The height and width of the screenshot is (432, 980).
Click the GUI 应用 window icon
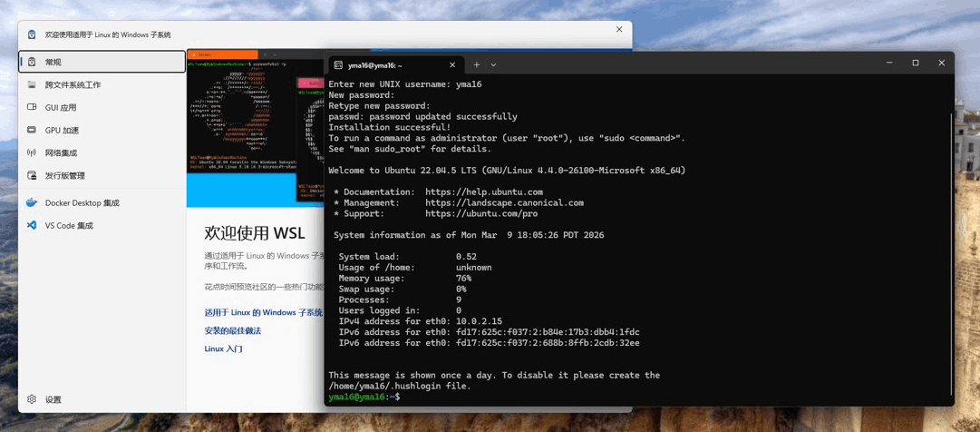[x=31, y=108]
